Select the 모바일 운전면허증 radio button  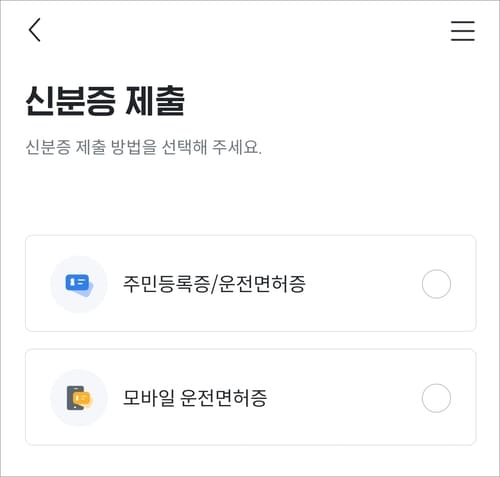tap(436, 398)
